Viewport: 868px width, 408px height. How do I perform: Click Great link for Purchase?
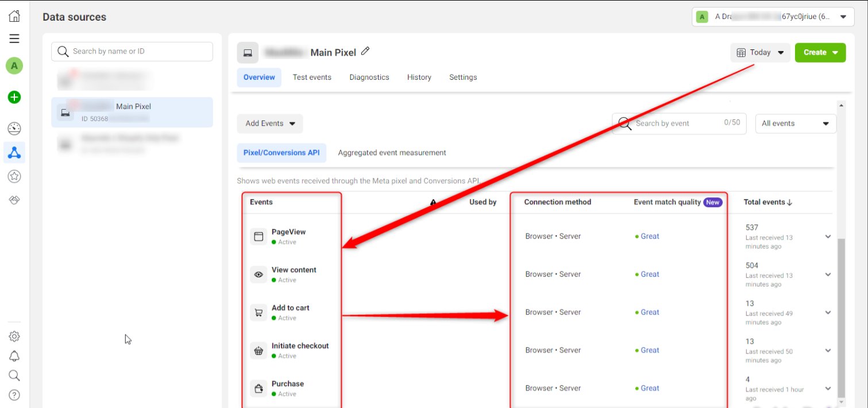click(650, 388)
